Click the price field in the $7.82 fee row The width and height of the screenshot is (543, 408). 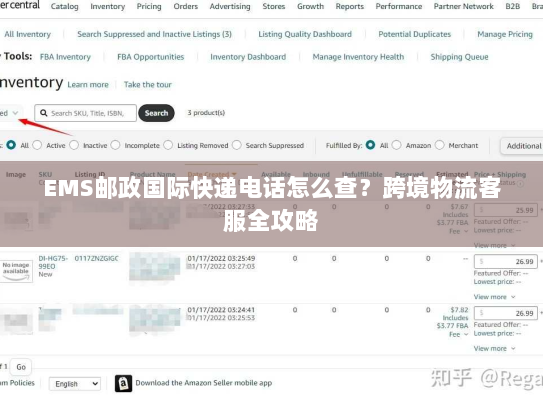506,313
